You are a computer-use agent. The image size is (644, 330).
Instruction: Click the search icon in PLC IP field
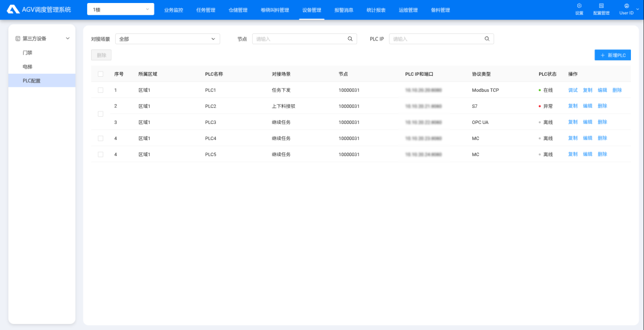tap(487, 39)
